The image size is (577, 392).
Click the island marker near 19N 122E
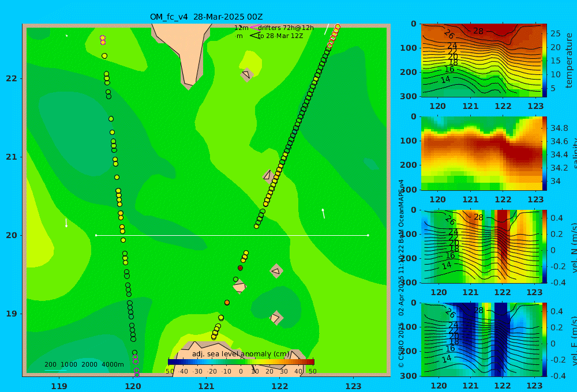(x=276, y=318)
